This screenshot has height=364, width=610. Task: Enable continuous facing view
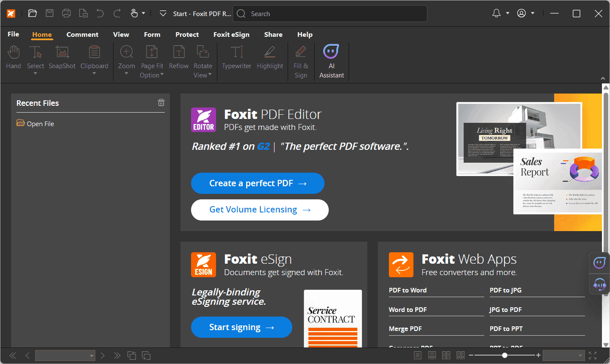tap(460, 356)
